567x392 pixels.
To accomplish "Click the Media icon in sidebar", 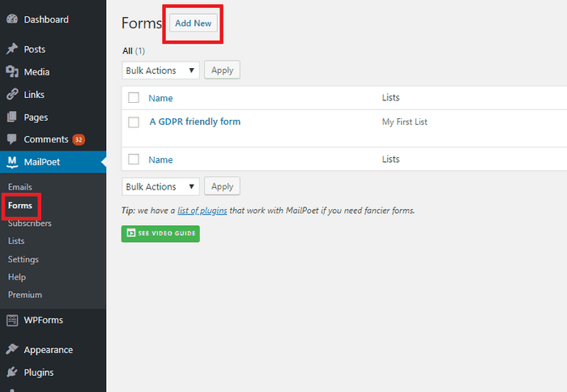I will tap(12, 71).
